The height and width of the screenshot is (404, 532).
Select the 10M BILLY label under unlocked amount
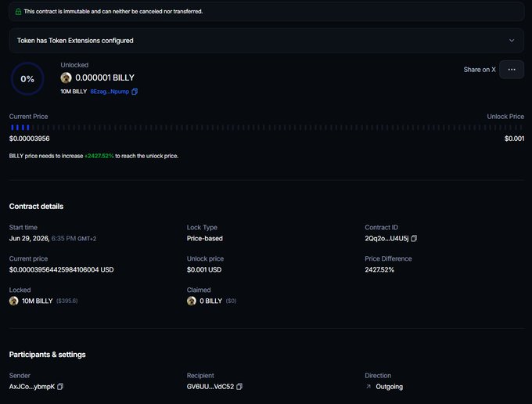(74, 92)
